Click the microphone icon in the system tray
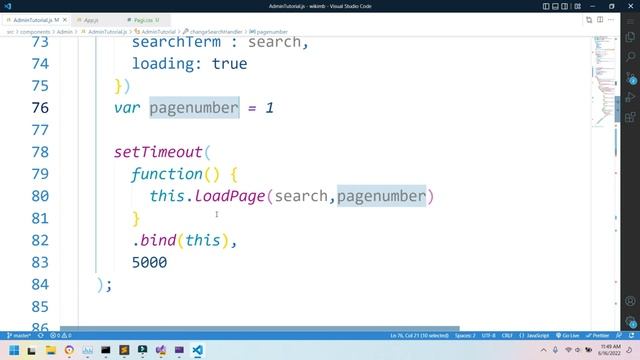This screenshot has width=640, height=360. [555, 350]
